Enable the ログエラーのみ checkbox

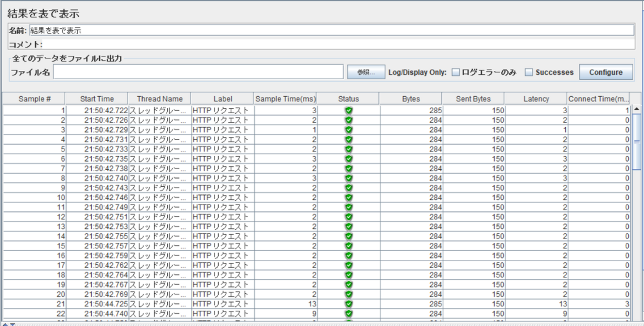tap(455, 72)
